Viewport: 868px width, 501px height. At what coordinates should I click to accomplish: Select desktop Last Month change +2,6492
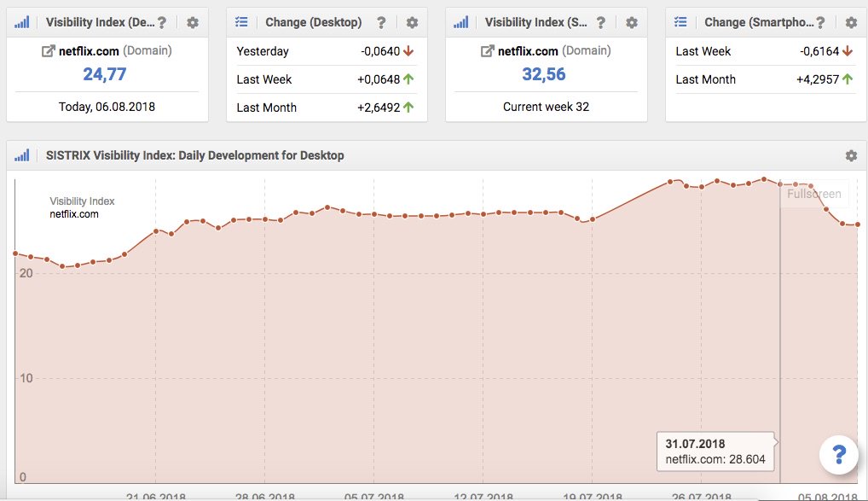(x=326, y=108)
